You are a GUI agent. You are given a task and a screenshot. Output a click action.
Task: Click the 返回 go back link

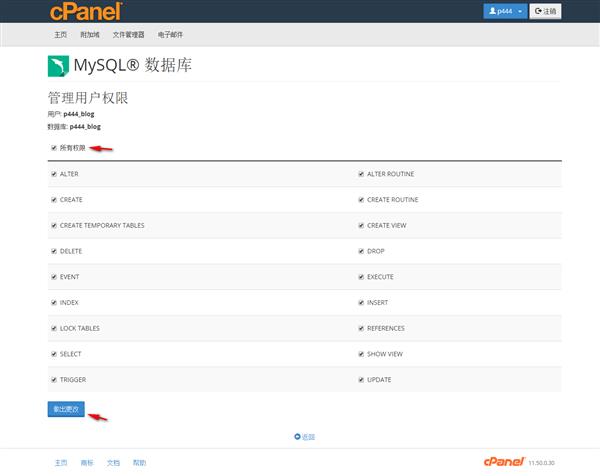(305, 437)
